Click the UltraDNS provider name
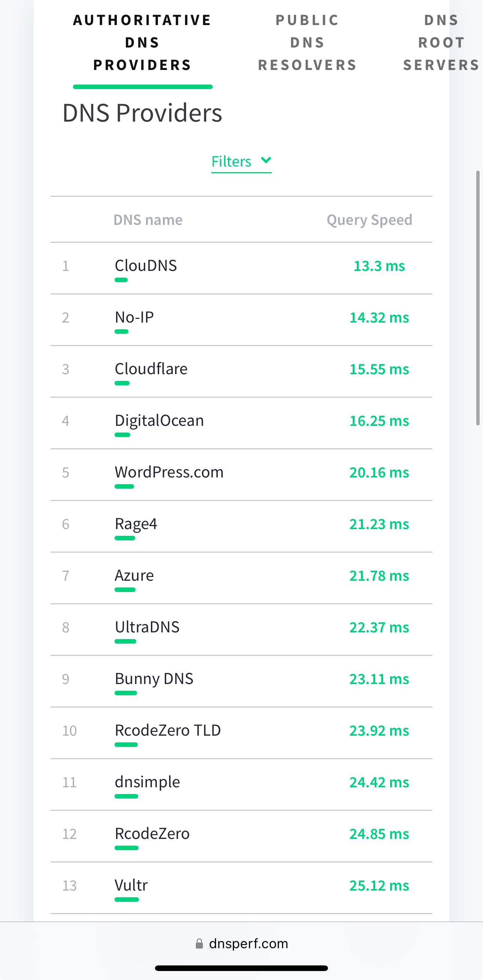The width and height of the screenshot is (483, 980). (147, 627)
